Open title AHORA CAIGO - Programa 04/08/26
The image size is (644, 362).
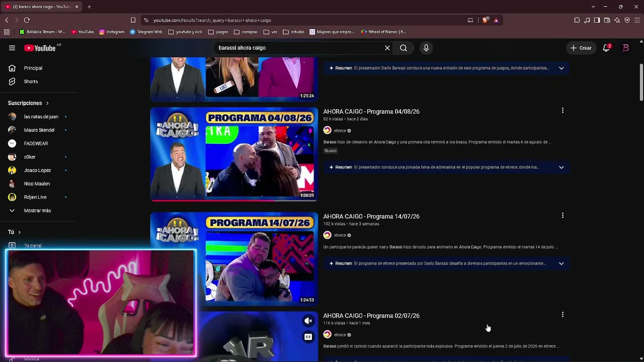pyautogui.click(x=371, y=112)
